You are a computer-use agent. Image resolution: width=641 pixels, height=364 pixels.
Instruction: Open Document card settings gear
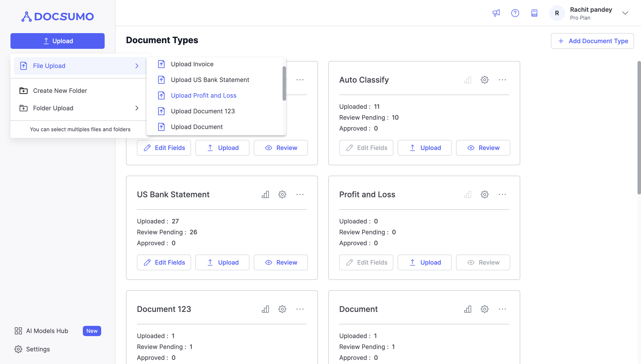click(484, 309)
